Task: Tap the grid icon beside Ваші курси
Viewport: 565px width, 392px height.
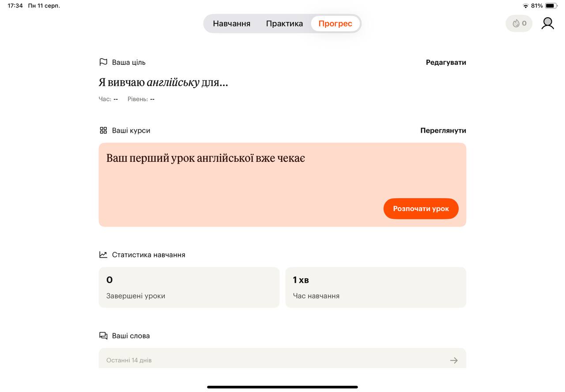Action: tap(103, 131)
